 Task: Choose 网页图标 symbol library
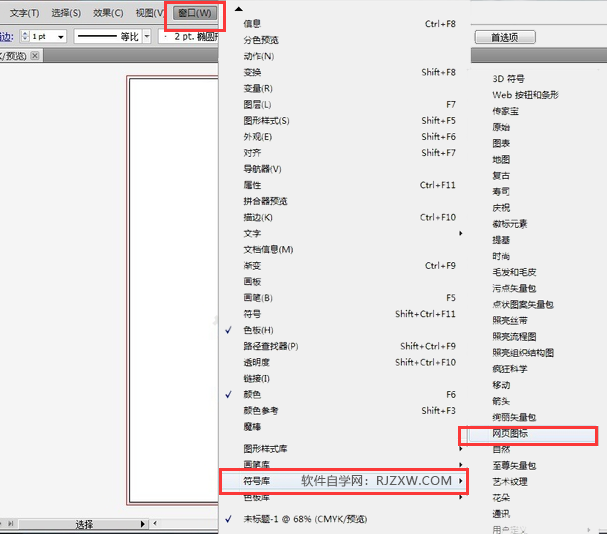pyautogui.click(x=510, y=434)
